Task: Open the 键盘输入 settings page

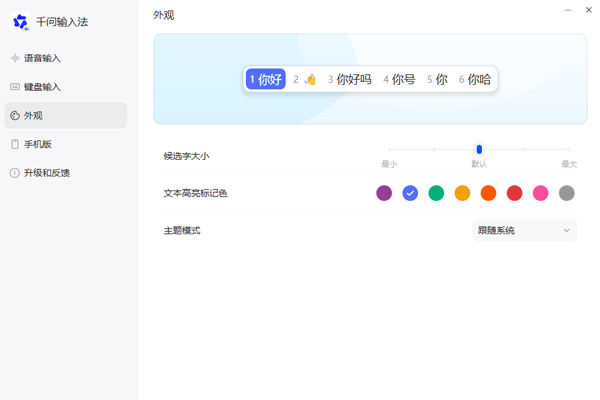Action: [x=66, y=87]
